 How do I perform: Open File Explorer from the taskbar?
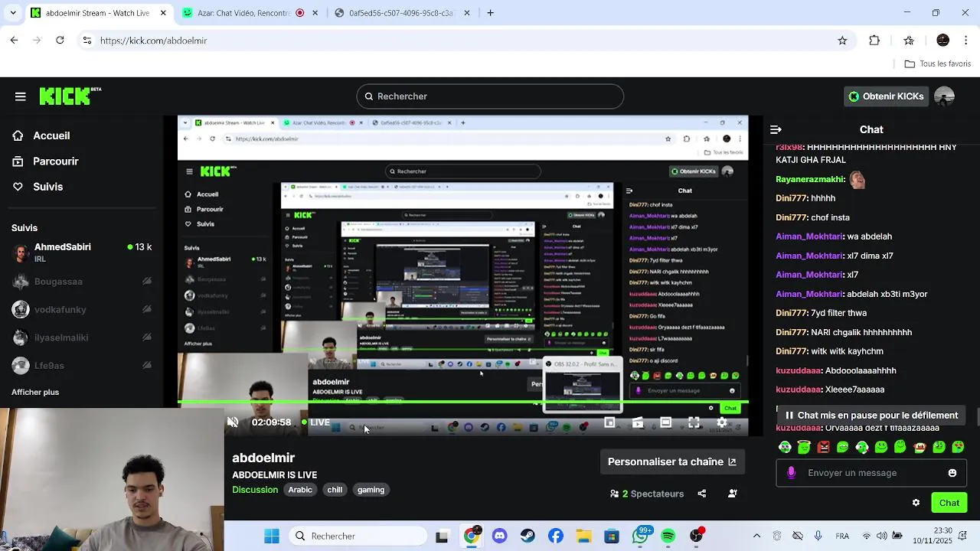point(584,536)
